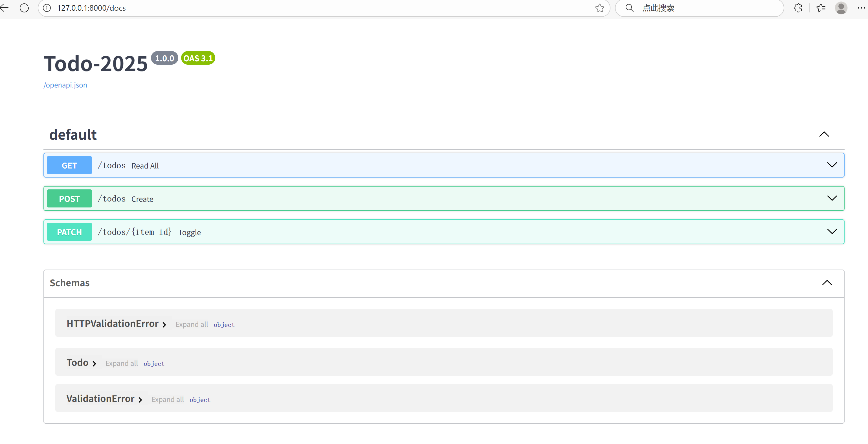Click the GET method badge
Viewport: 868px width, 444px height.
(x=69, y=165)
